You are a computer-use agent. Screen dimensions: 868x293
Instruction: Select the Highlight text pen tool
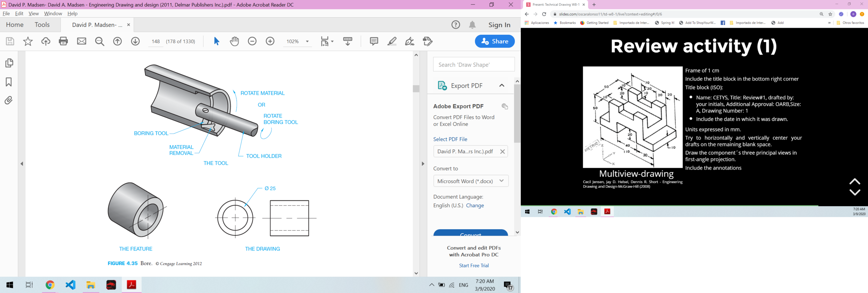pos(392,41)
